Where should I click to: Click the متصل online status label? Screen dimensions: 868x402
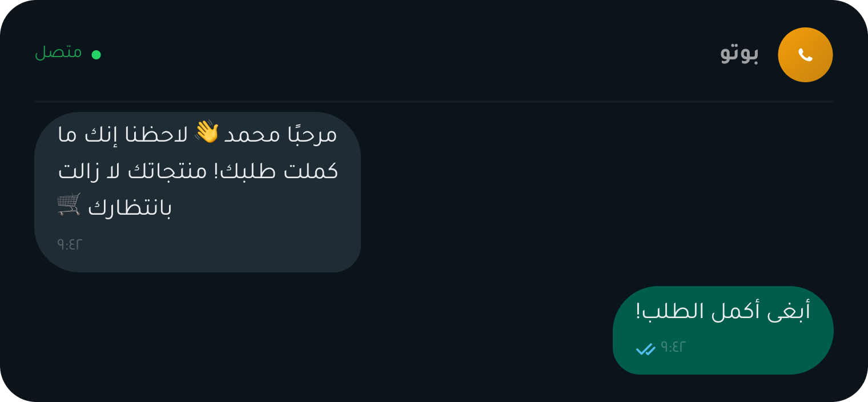click(x=58, y=53)
